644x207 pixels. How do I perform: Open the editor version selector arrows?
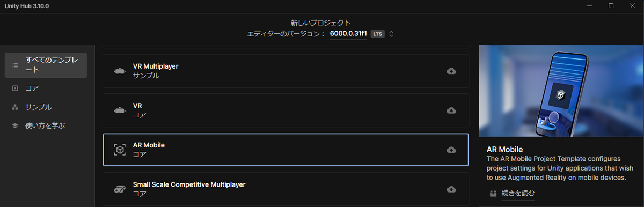[391, 34]
